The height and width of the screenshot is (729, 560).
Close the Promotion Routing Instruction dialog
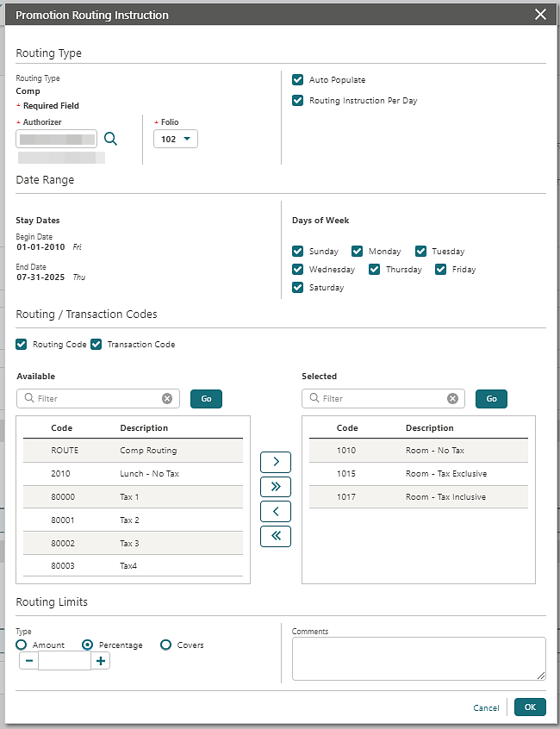[540, 15]
